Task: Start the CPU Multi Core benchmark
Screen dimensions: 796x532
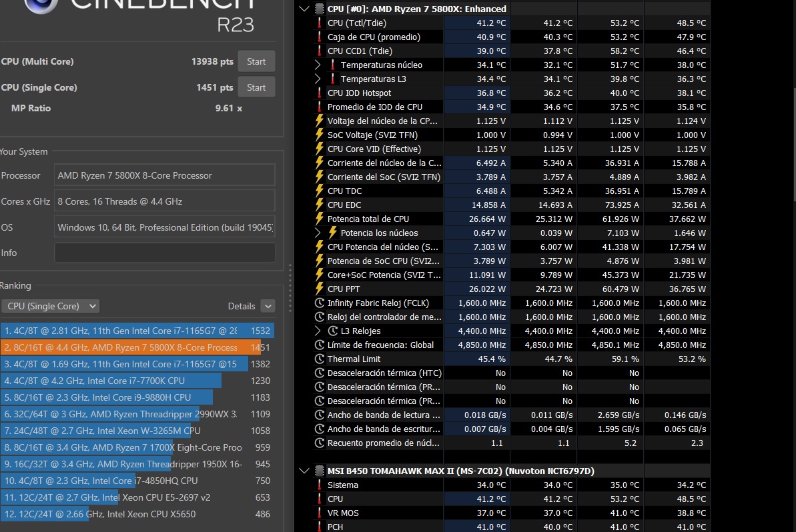Action: click(x=256, y=61)
